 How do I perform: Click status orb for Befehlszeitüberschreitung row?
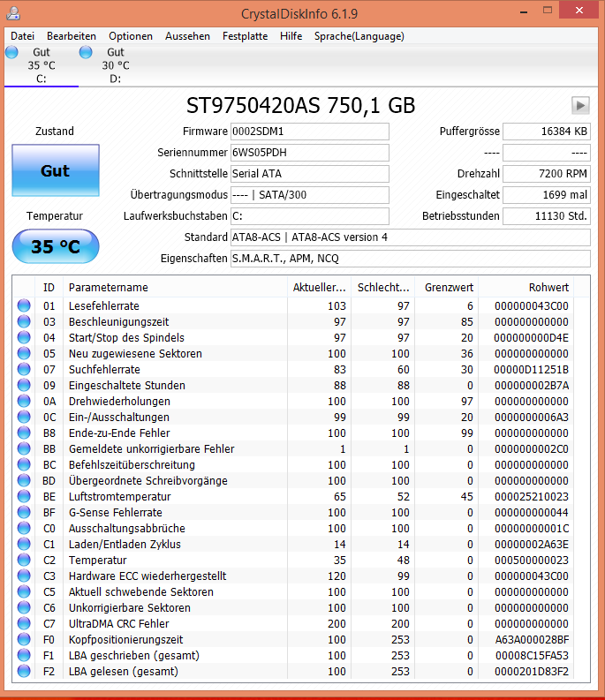click(x=24, y=464)
